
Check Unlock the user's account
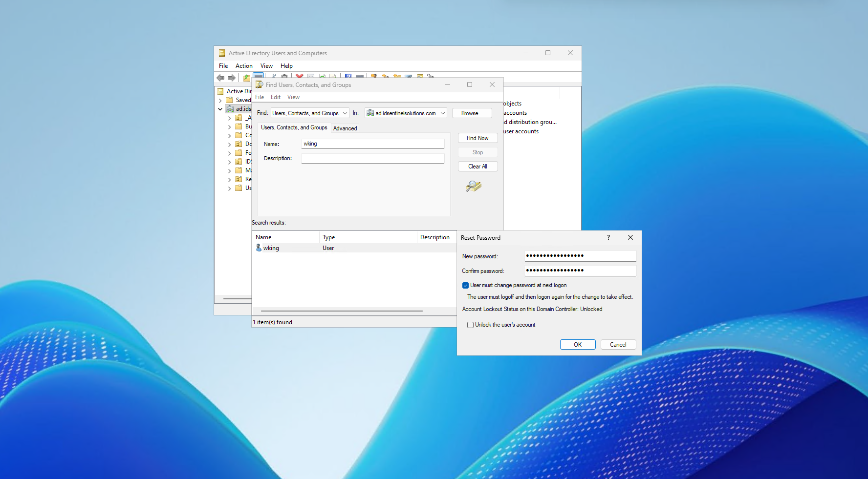(470, 325)
